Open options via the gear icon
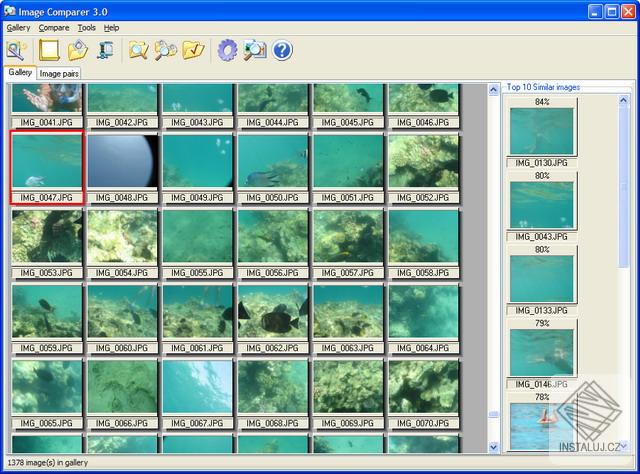The image size is (640, 474). [227, 51]
